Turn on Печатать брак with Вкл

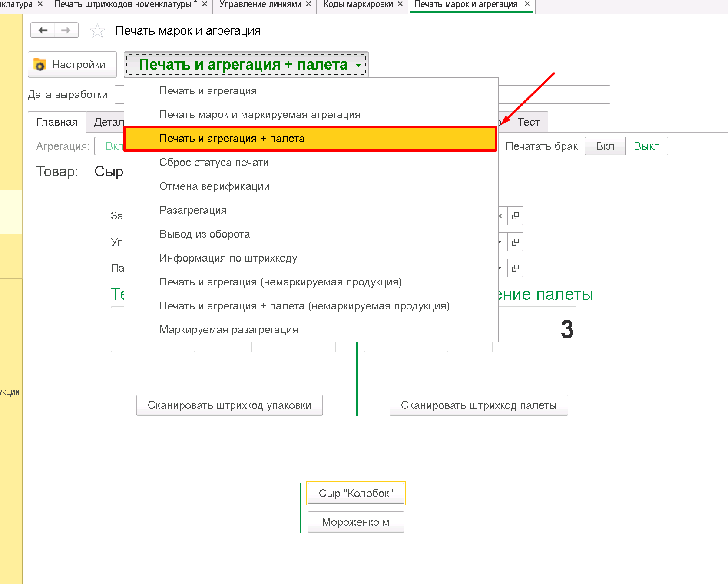605,146
